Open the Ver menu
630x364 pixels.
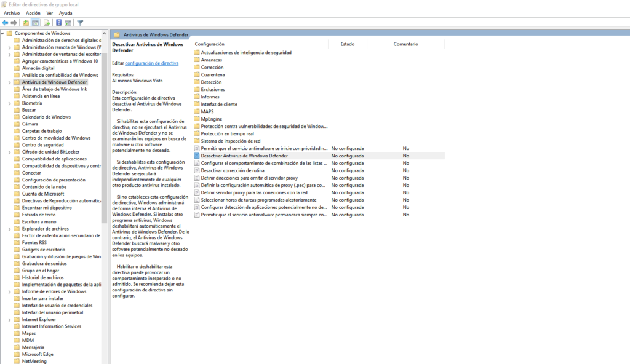click(x=49, y=14)
